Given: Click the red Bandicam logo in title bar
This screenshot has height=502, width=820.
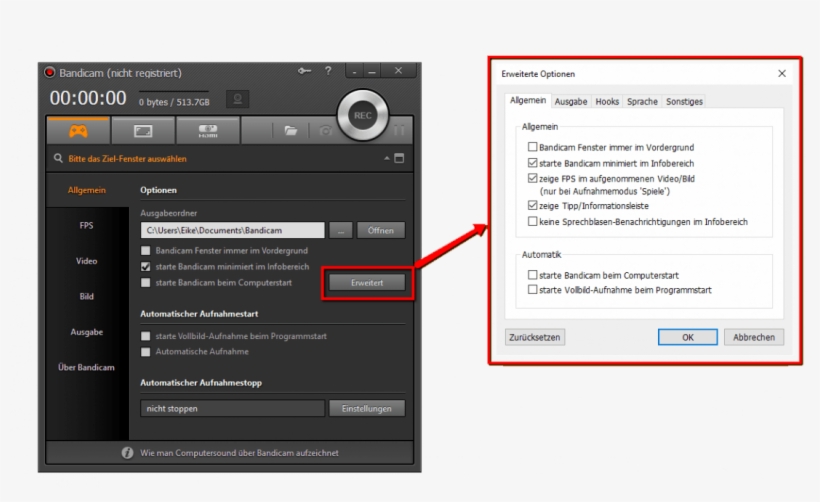Looking at the screenshot, I should (50, 72).
